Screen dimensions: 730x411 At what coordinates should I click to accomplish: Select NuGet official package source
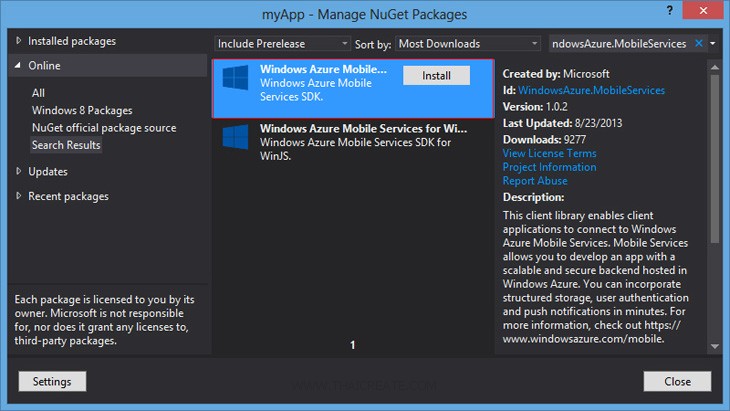point(104,128)
